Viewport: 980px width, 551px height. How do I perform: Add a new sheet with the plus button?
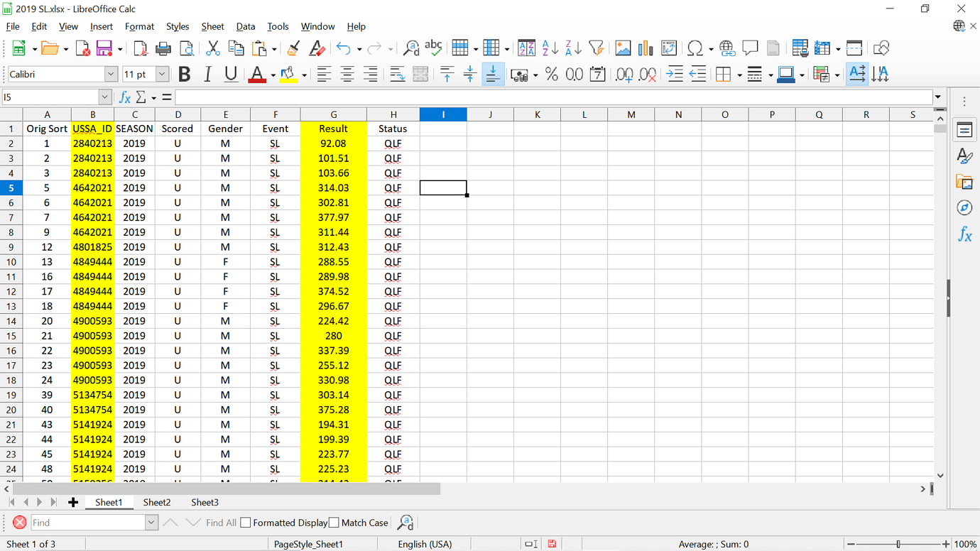(x=73, y=502)
